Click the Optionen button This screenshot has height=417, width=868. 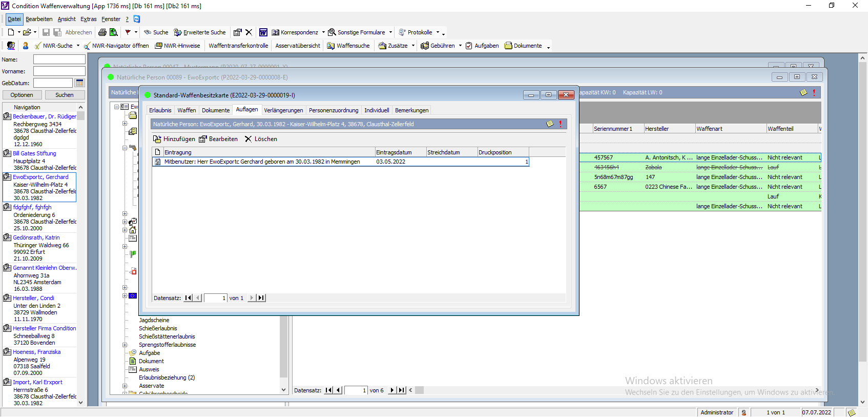(x=22, y=95)
